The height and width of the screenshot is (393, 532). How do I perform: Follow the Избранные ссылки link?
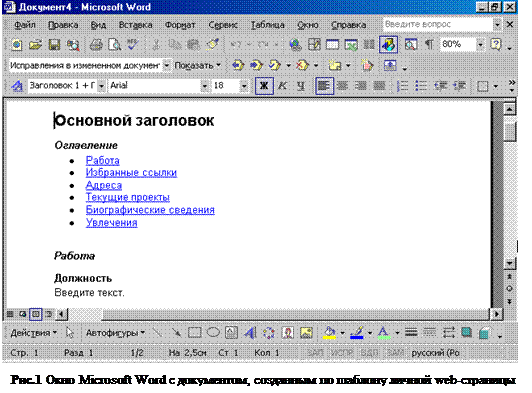[x=131, y=172]
